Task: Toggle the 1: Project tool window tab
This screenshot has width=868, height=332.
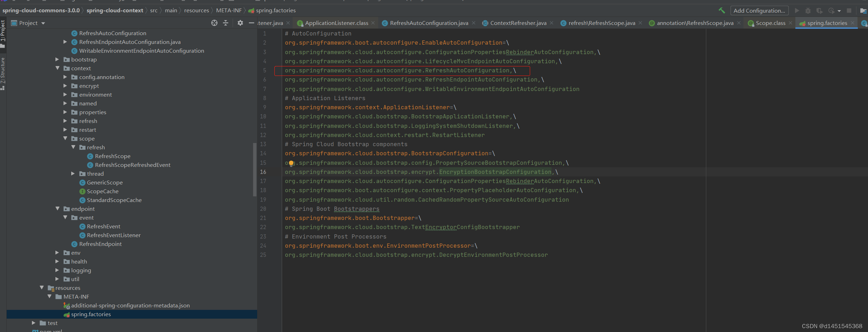Action: coord(3,33)
